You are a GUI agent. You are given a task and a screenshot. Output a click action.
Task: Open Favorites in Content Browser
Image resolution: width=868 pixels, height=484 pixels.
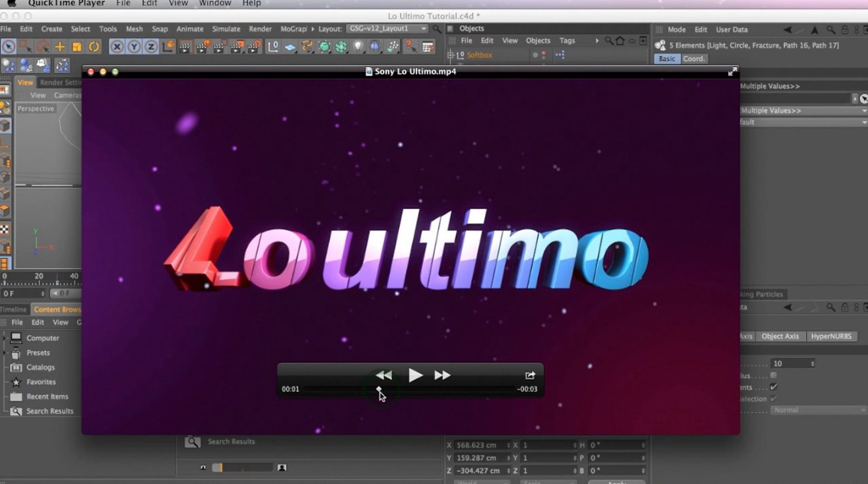[41, 382]
